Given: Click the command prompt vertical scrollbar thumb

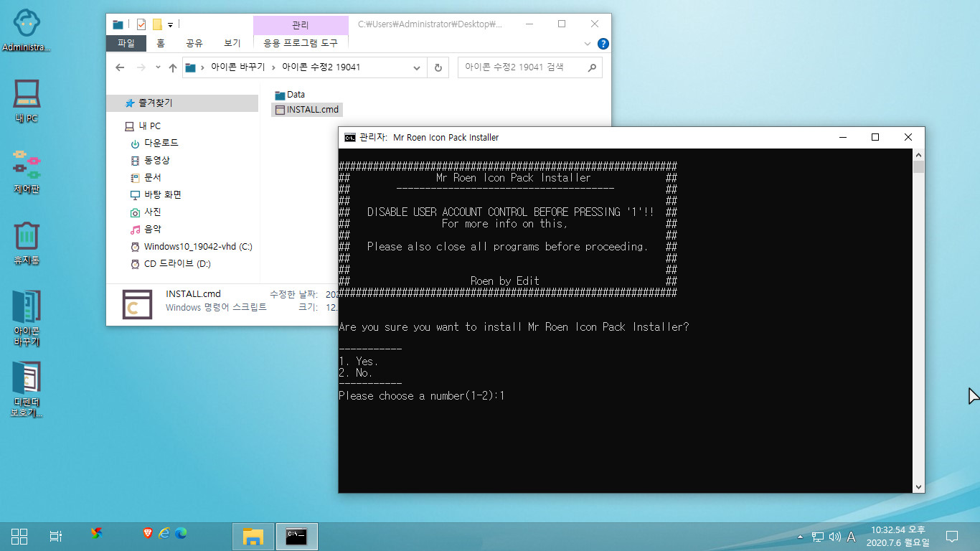Looking at the screenshot, I should click(x=918, y=167).
